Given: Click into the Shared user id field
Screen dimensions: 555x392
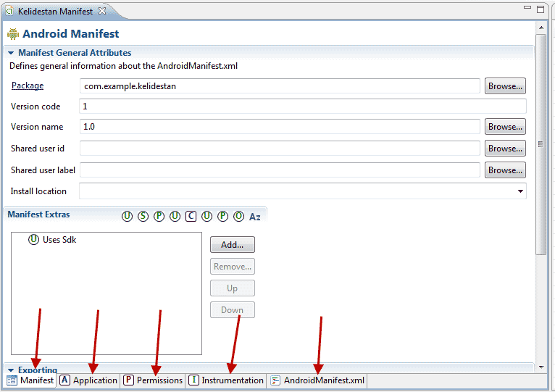Looking at the screenshot, I should 280,149.
